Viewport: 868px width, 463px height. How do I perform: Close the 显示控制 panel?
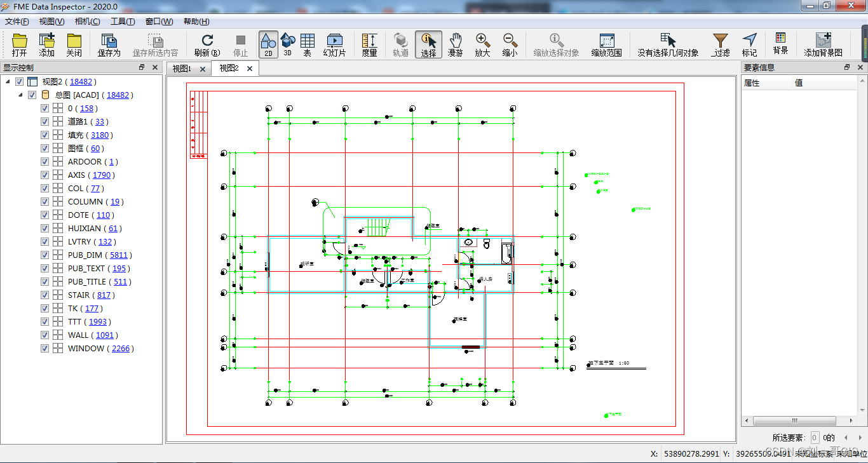tap(155, 67)
